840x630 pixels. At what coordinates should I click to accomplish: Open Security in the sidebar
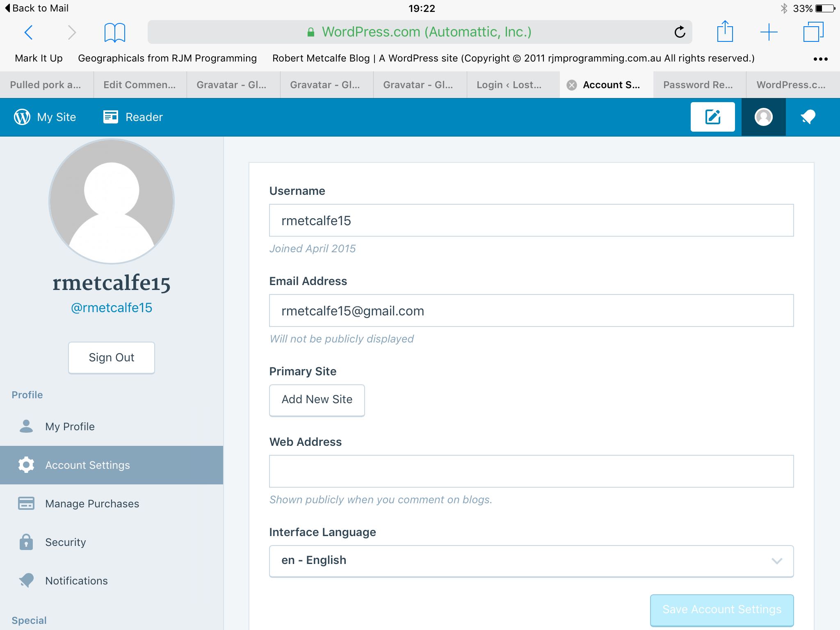pyautogui.click(x=112, y=542)
